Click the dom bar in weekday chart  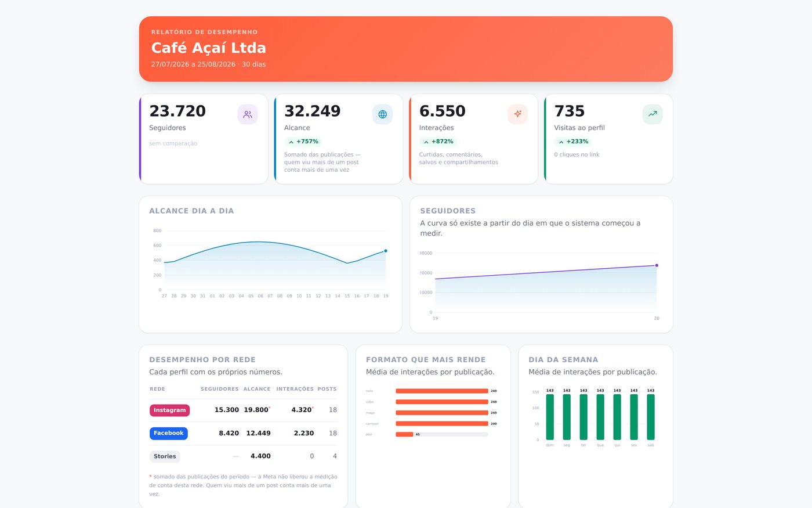550,417
